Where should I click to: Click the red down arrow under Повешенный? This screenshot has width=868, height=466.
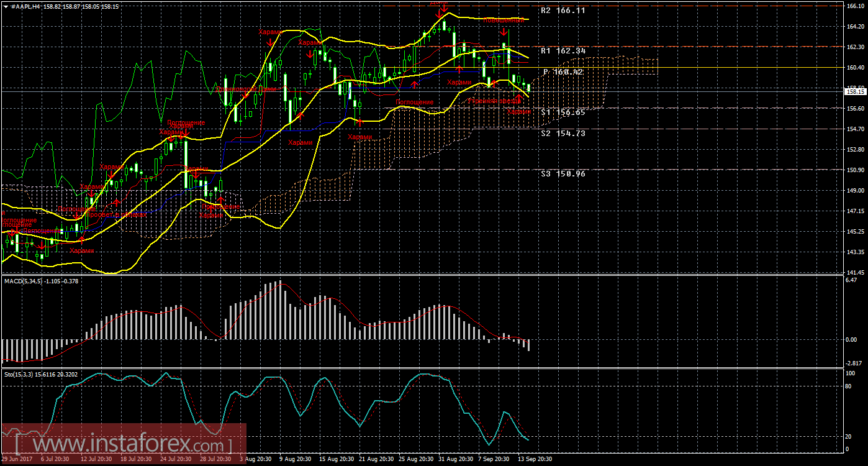pyautogui.click(x=504, y=31)
